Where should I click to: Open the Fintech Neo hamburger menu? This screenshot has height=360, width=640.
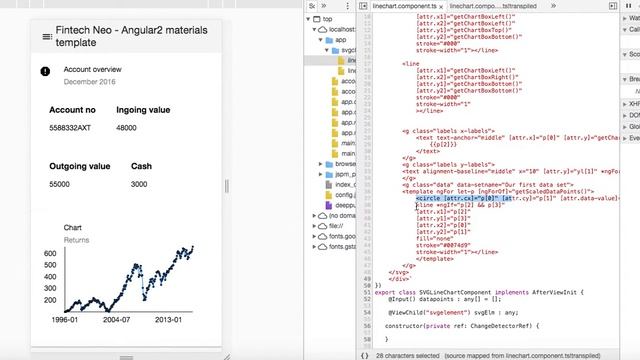(x=47, y=37)
